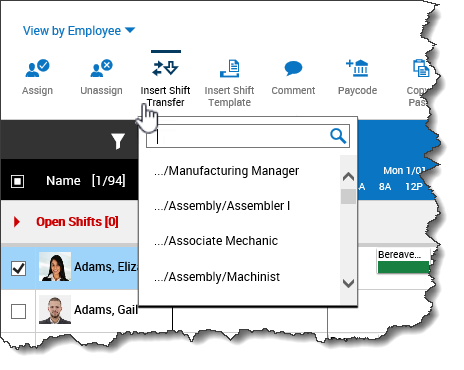Click Adams, Gail profile photo

pyautogui.click(x=55, y=310)
